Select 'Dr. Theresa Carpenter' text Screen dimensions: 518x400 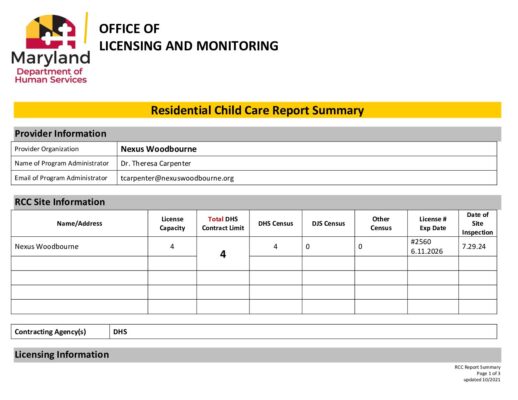(x=156, y=163)
